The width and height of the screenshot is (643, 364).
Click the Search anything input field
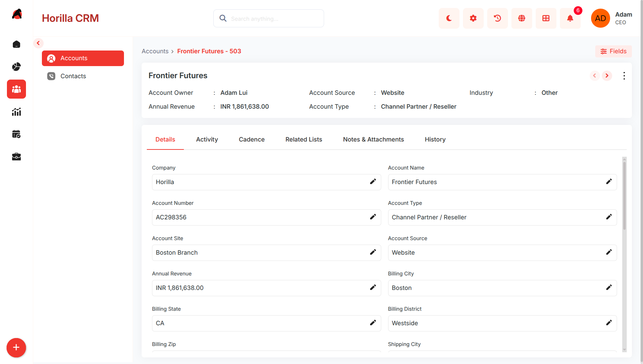tap(269, 18)
